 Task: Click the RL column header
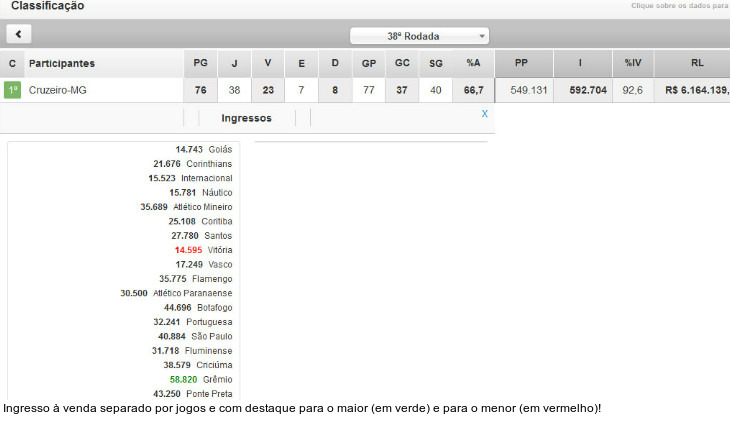[696, 63]
